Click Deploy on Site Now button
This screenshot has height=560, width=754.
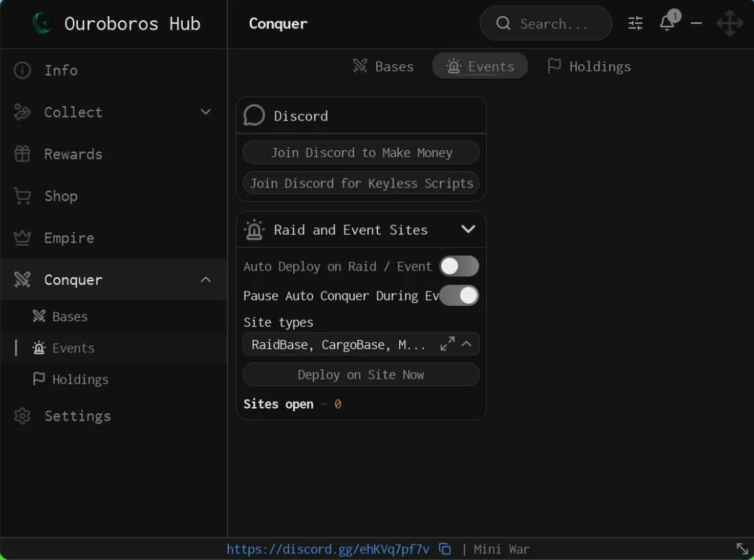361,375
